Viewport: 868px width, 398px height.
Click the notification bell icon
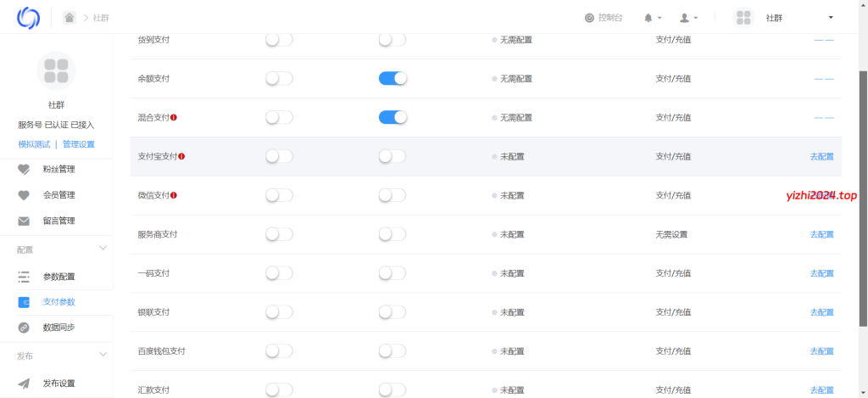pos(648,18)
